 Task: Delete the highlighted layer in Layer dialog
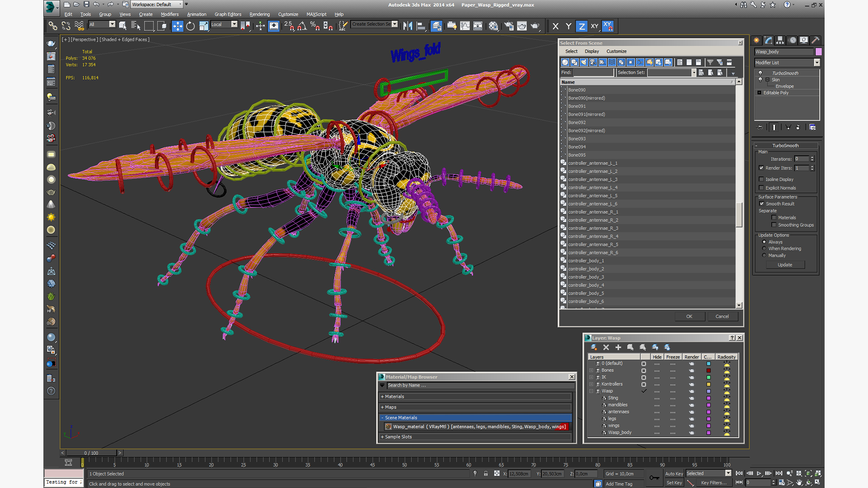pyautogui.click(x=606, y=347)
